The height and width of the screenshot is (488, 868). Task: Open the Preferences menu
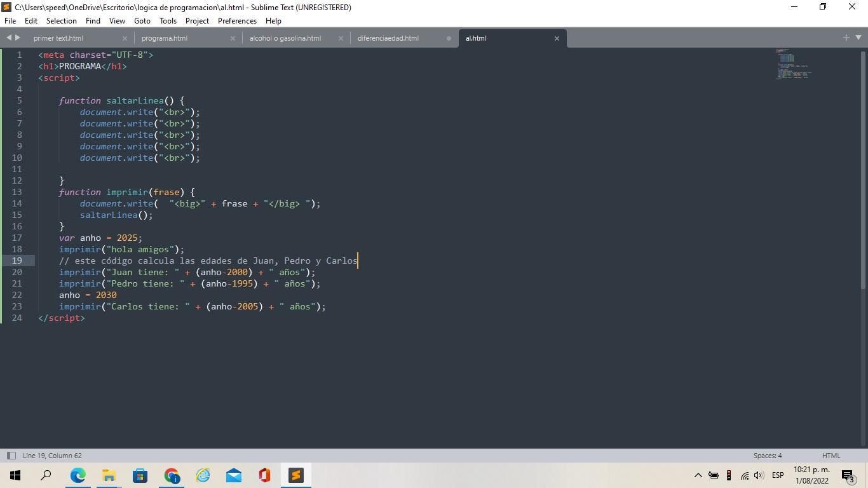click(237, 21)
